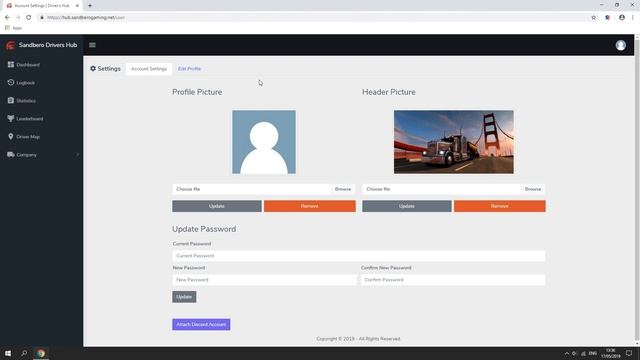The image size is (640, 360).
Task: Open Windows taskbar search
Action: pyautogui.click(x=24, y=353)
